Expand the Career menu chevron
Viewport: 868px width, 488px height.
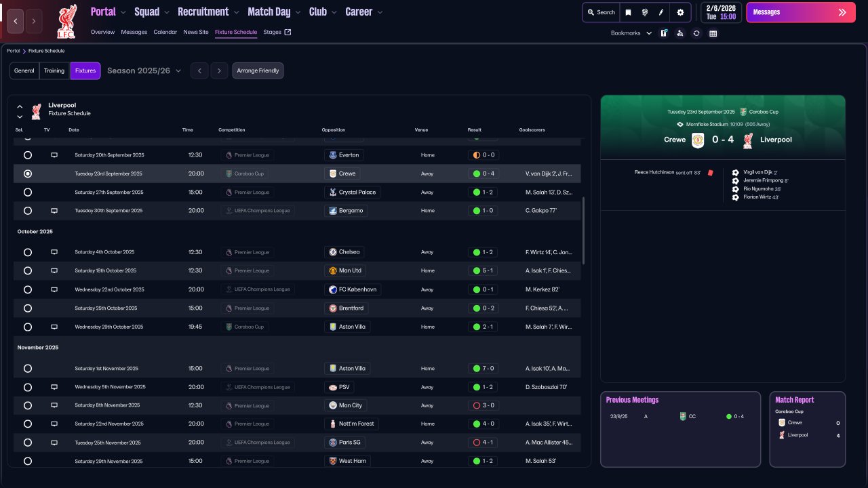(x=380, y=12)
